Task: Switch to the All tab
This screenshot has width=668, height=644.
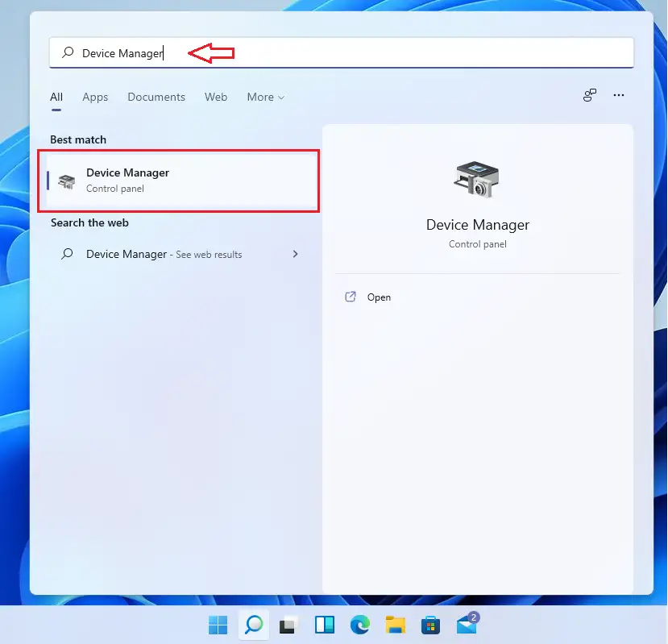Action: [x=56, y=97]
